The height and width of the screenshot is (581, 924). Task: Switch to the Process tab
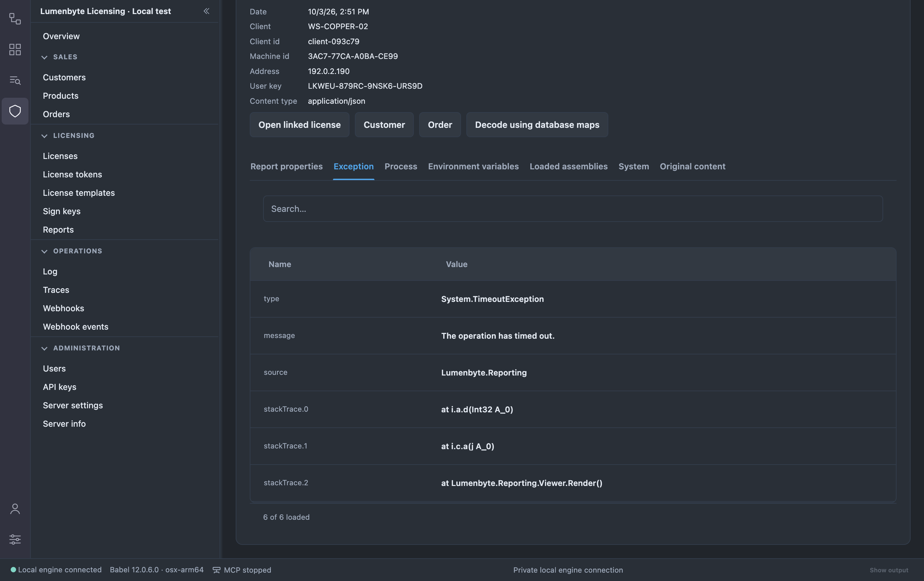pos(401,166)
